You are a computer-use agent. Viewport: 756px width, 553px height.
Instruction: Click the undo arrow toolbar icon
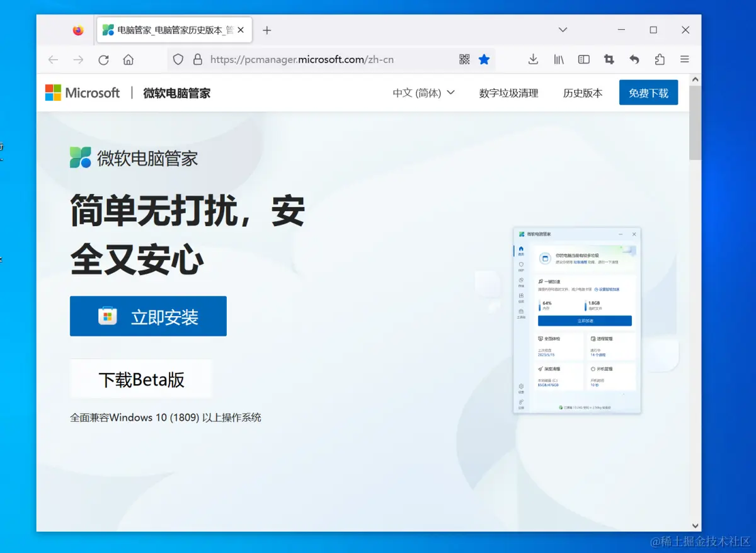[x=634, y=60]
